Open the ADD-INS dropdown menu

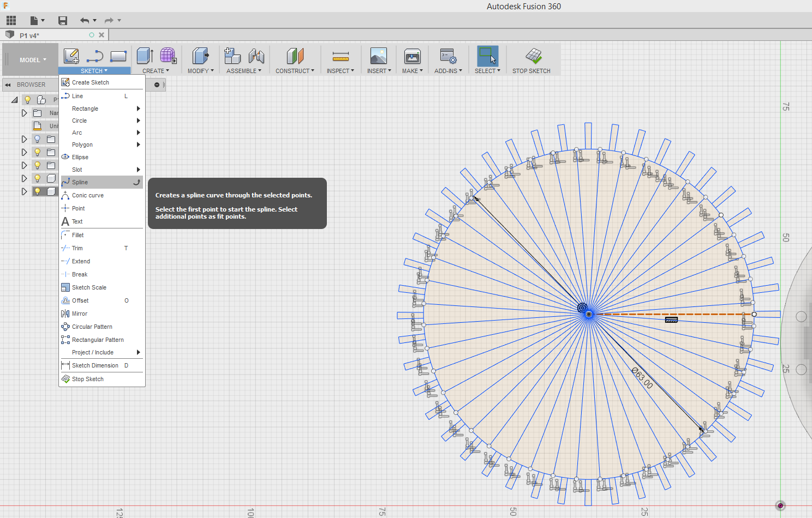(448, 71)
